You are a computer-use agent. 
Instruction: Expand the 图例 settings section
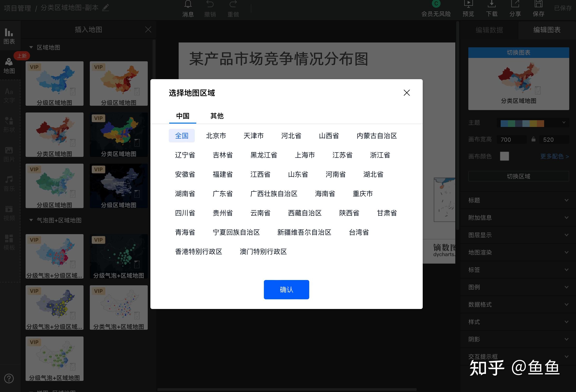pos(518,287)
